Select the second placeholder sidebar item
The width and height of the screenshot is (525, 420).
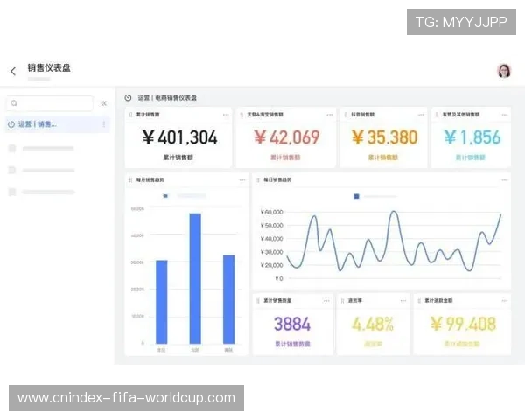click(42, 170)
